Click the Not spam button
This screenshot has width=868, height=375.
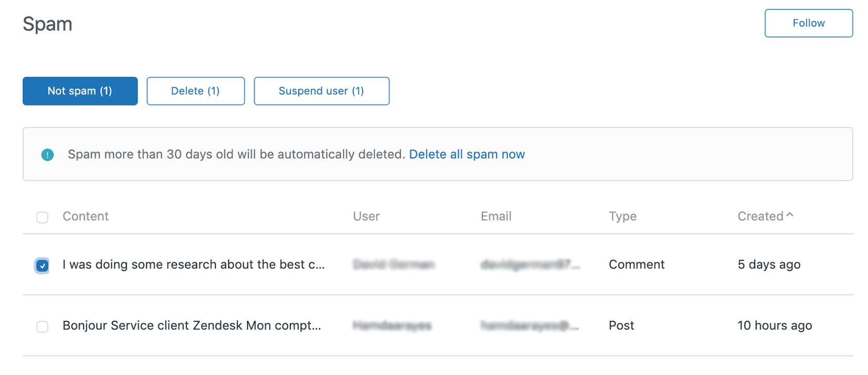tap(80, 91)
